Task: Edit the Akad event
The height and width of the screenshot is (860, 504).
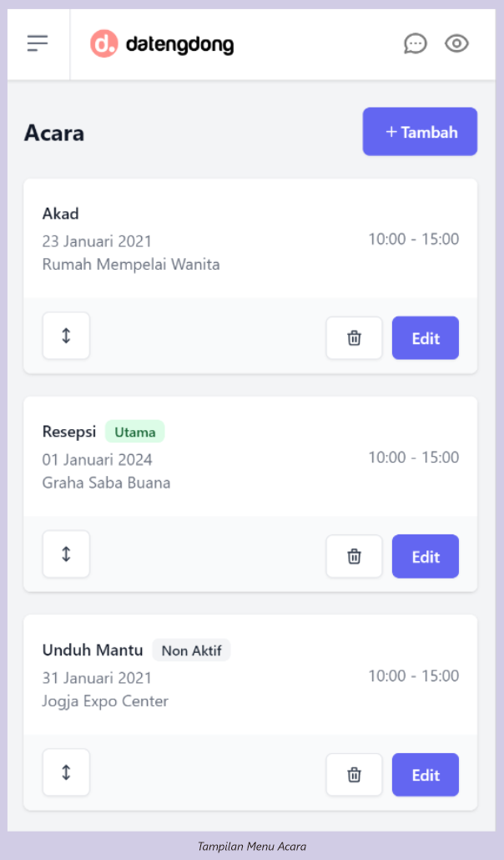Action: 425,337
